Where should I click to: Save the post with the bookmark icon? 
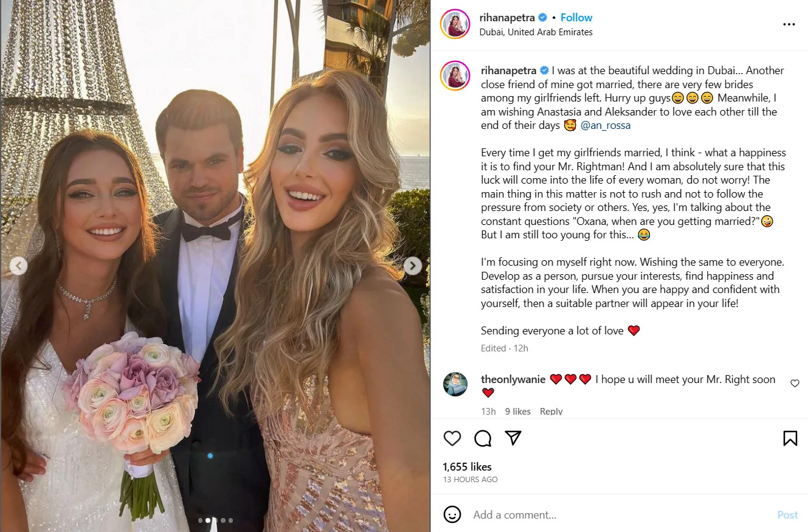click(790, 438)
